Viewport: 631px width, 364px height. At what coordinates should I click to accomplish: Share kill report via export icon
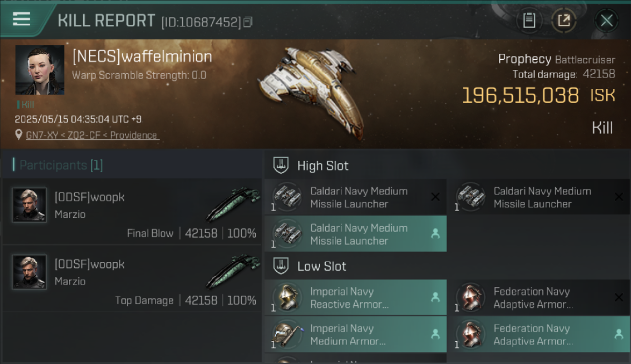coord(564,20)
